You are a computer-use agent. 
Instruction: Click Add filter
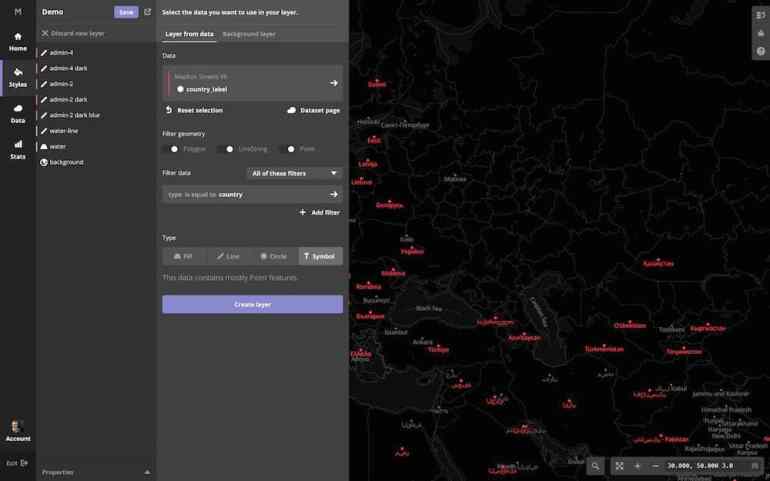[x=320, y=212]
